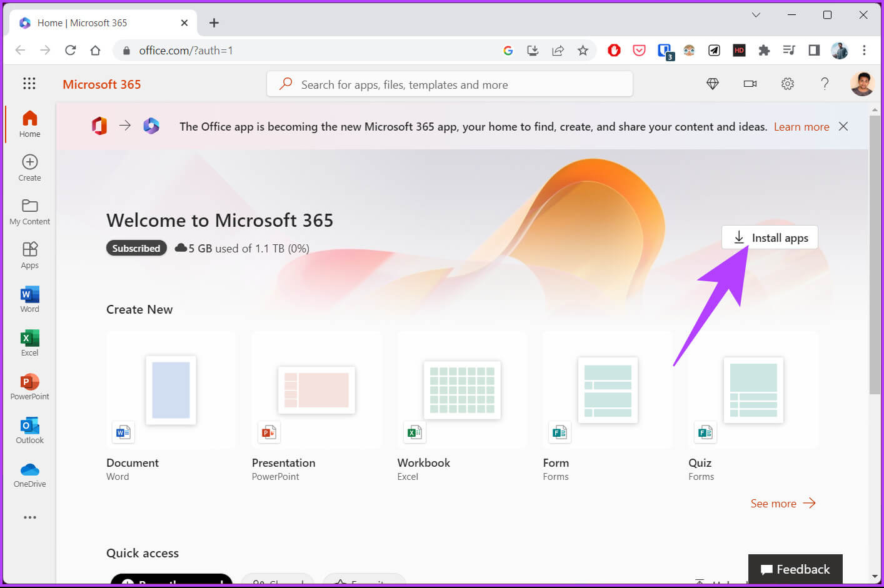
Task: Open the help question mark
Action: tap(825, 84)
